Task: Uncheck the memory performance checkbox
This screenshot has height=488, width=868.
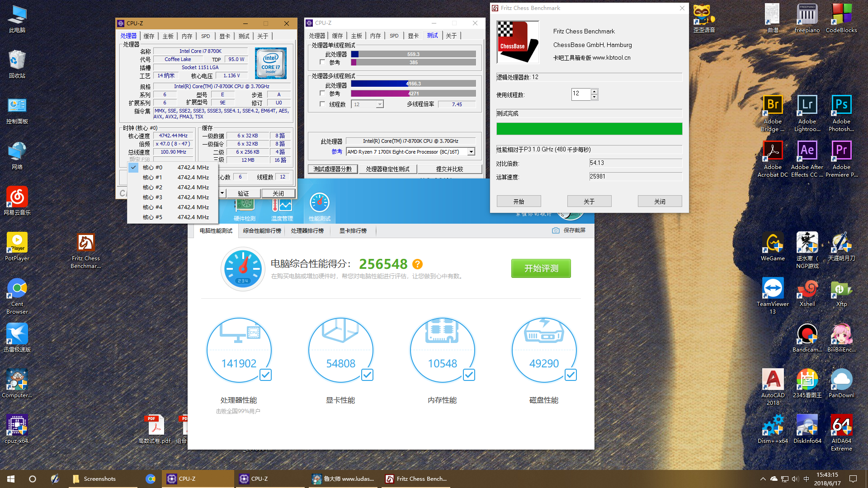Action: point(469,375)
